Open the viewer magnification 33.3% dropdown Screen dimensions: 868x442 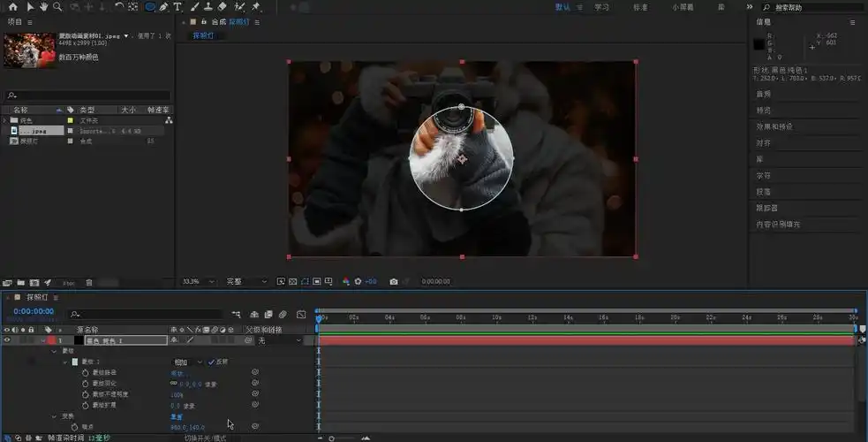[195, 282]
